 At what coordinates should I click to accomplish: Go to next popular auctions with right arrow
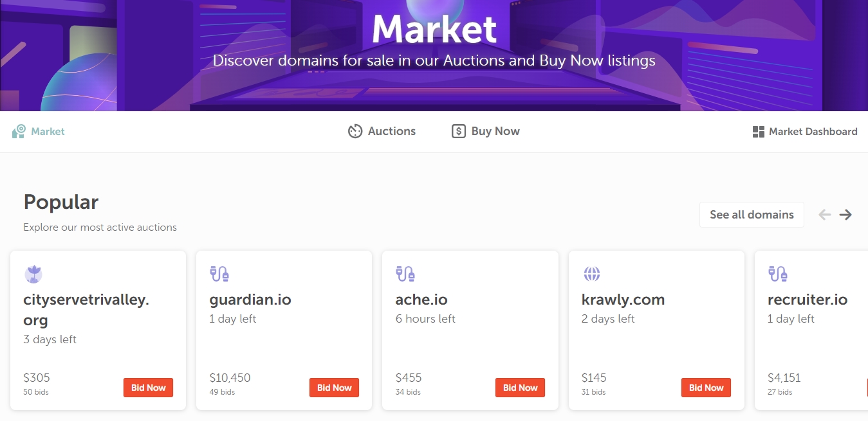[845, 215]
